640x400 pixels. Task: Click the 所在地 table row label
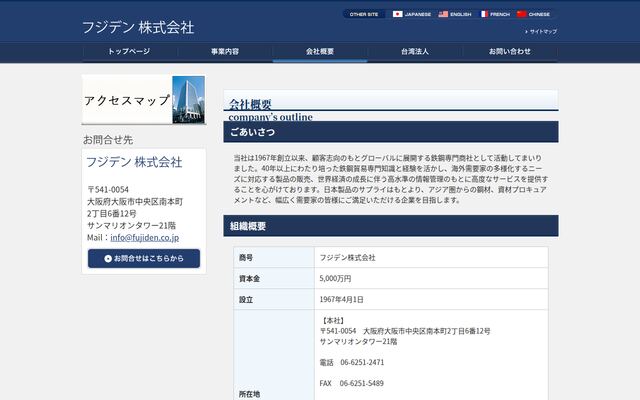(249, 394)
